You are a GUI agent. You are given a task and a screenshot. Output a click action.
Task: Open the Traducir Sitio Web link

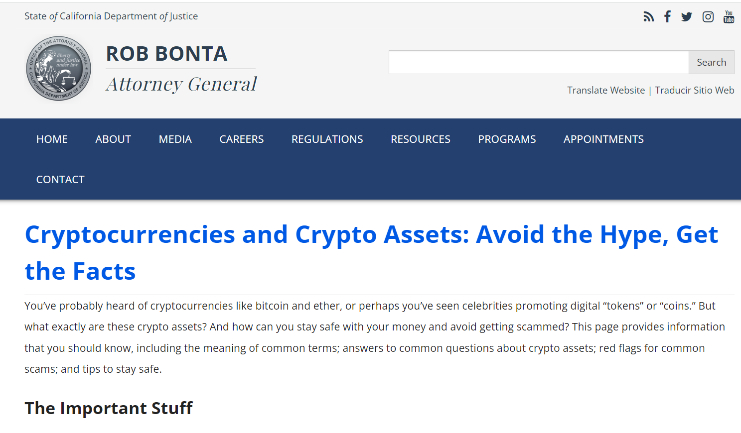695,90
